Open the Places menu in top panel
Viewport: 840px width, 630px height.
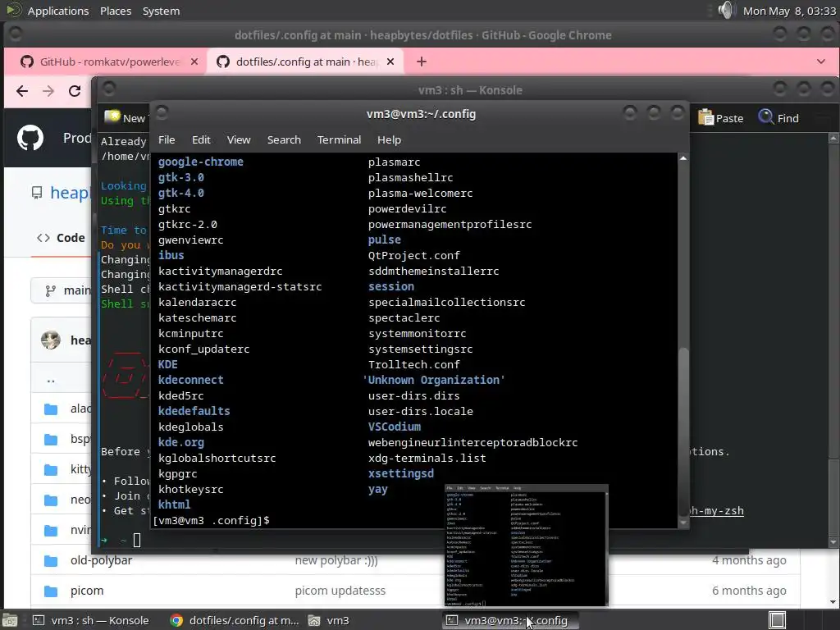[x=116, y=11]
